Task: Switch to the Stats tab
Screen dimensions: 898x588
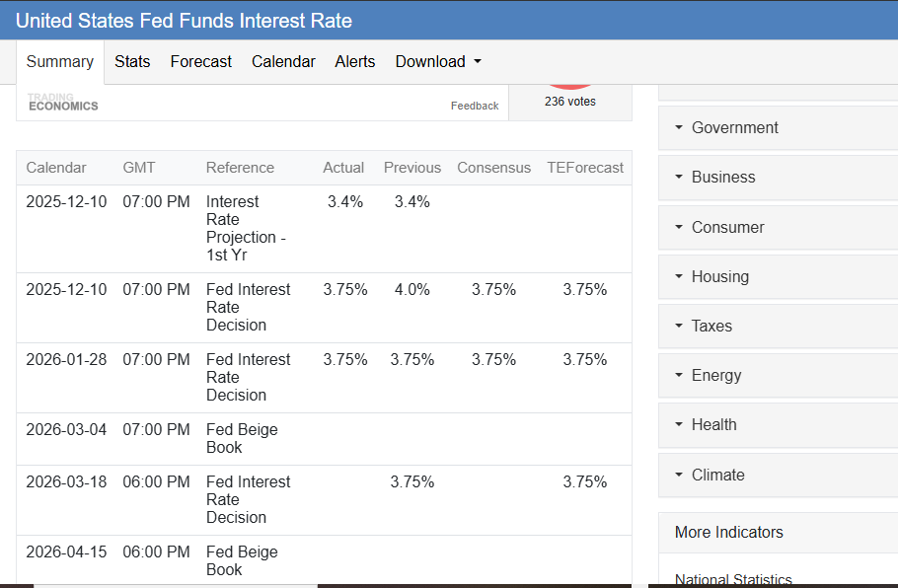Action: pos(132,61)
